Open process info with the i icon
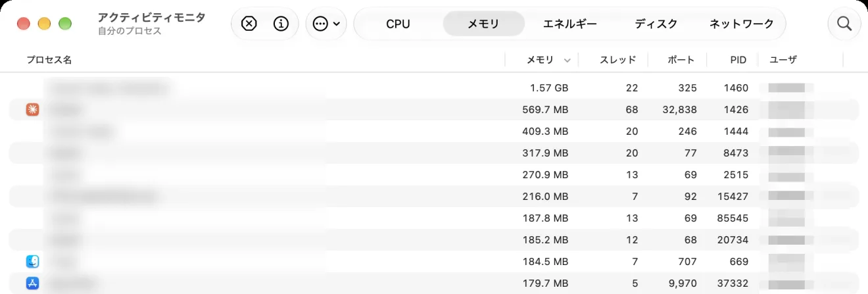This screenshot has width=868, height=294. tap(281, 24)
